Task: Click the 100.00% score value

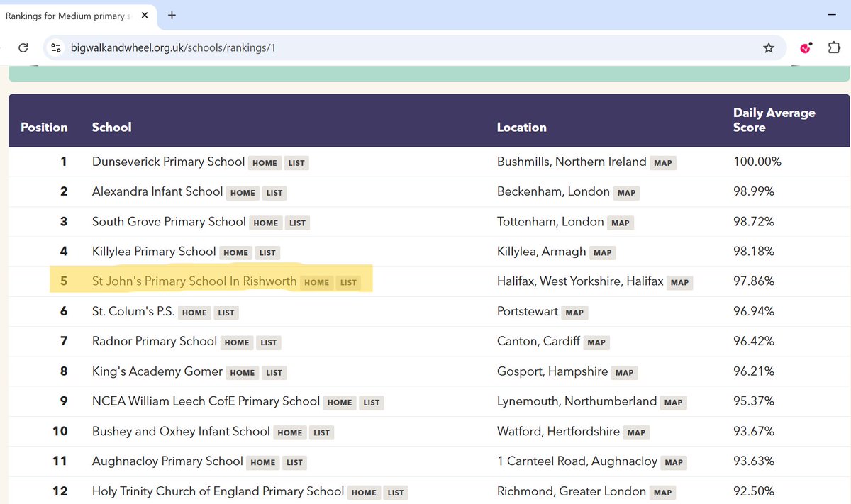Action: tap(757, 162)
